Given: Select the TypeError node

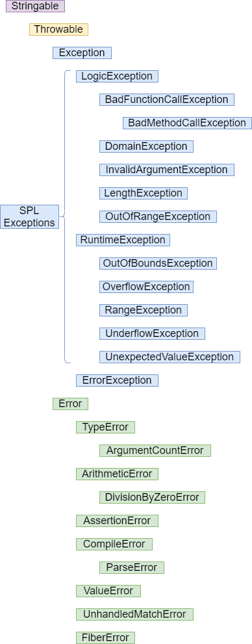Looking at the screenshot, I should (x=105, y=427).
